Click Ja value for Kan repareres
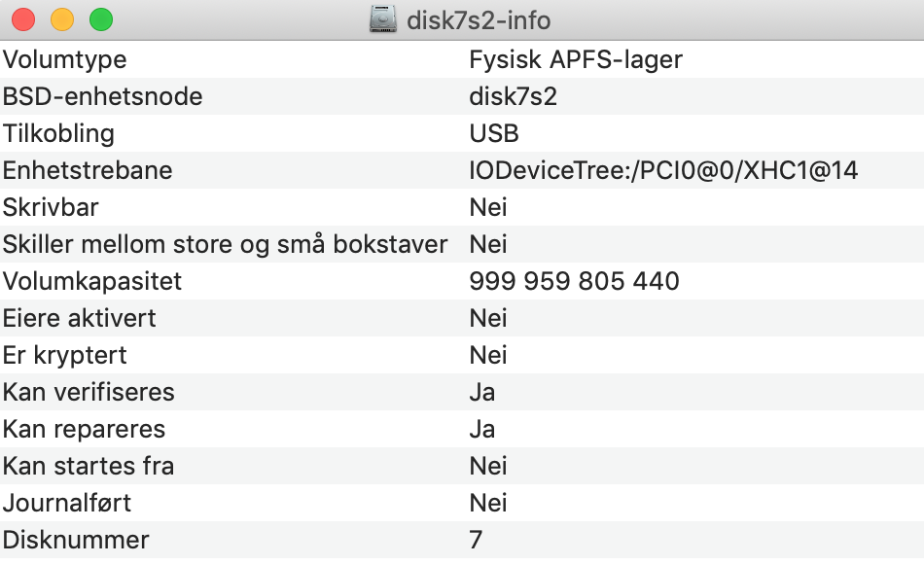 (x=482, y=430)
